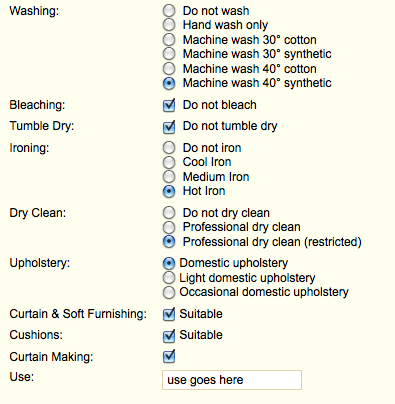
Task: Pick Machine wash 30° synthetic
Action: 169,54
